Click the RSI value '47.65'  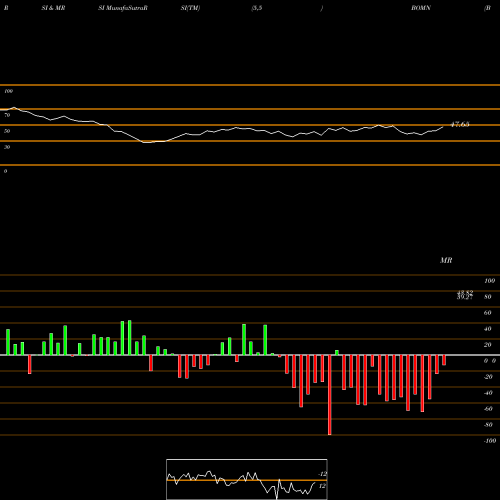click(x=460, y=124)
